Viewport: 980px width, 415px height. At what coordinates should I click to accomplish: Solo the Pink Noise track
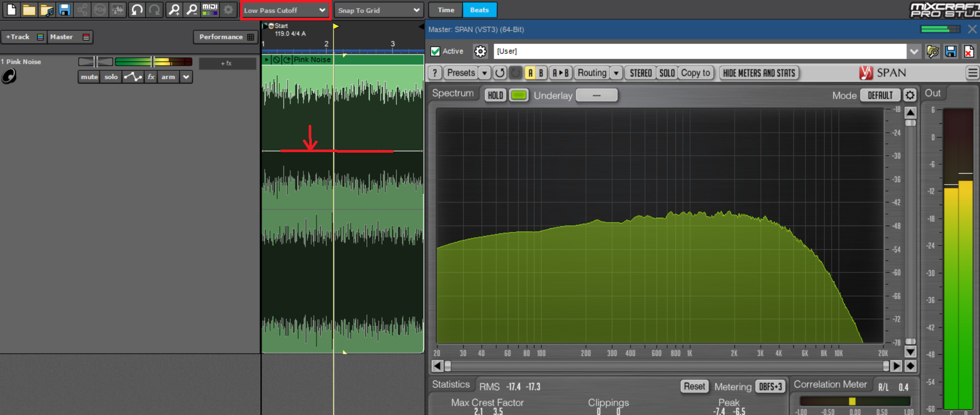coord(111,77)
